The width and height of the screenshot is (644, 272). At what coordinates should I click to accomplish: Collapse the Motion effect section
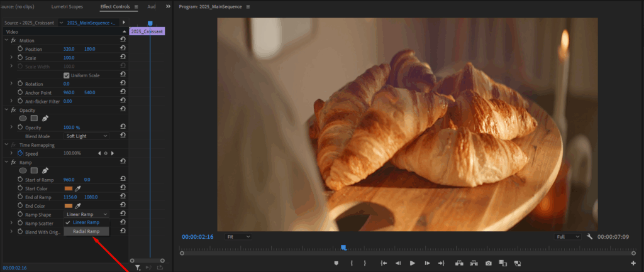pos(6,40)
